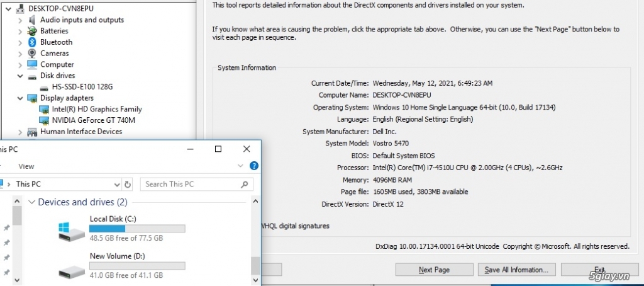Click the HS-SSD-E100 128G drive icon
Screen dimensions: 644x286
(44, 87)
